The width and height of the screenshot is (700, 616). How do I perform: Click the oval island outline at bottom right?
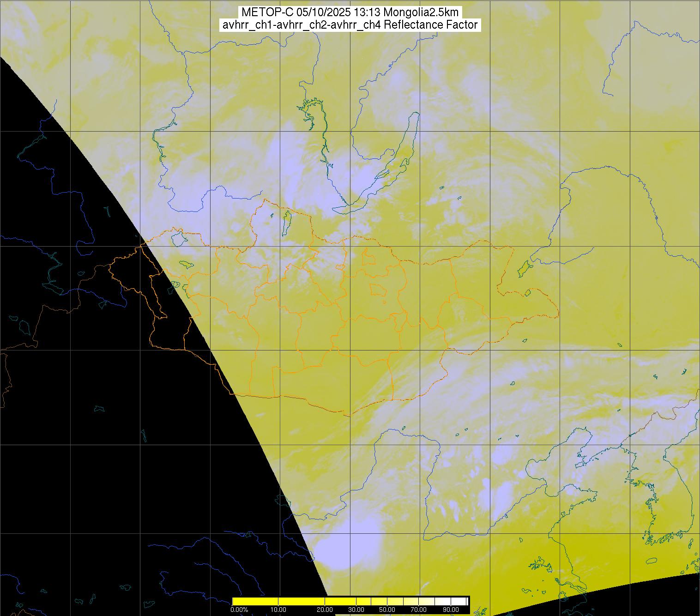(652, 562)
